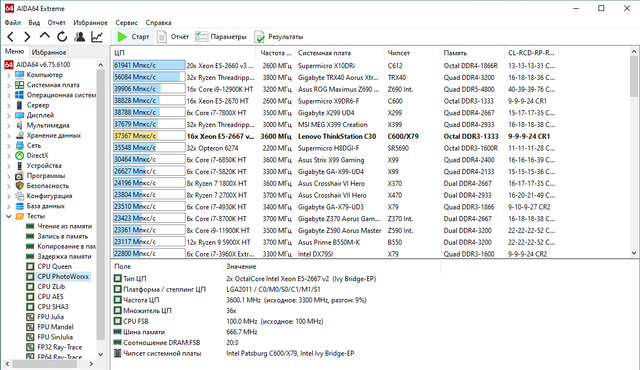Open the Файл menu
Screen dimensions: 640x370
(13, 22)
